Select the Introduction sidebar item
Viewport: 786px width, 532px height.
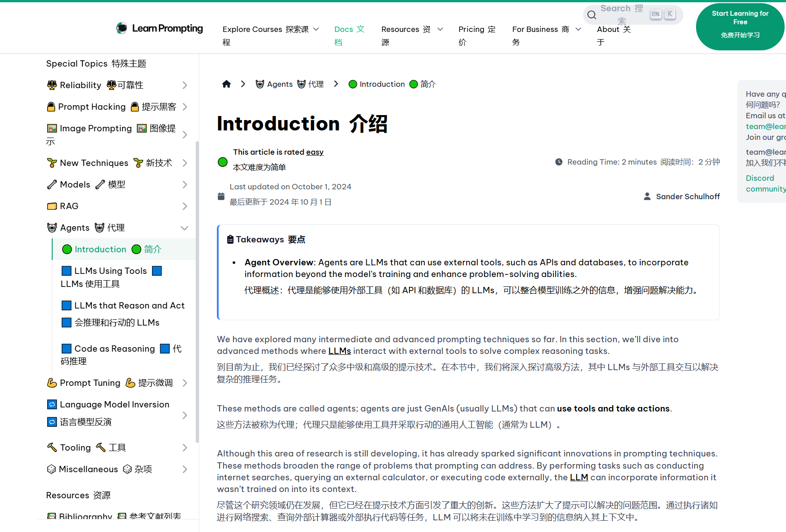coord(124,249)
